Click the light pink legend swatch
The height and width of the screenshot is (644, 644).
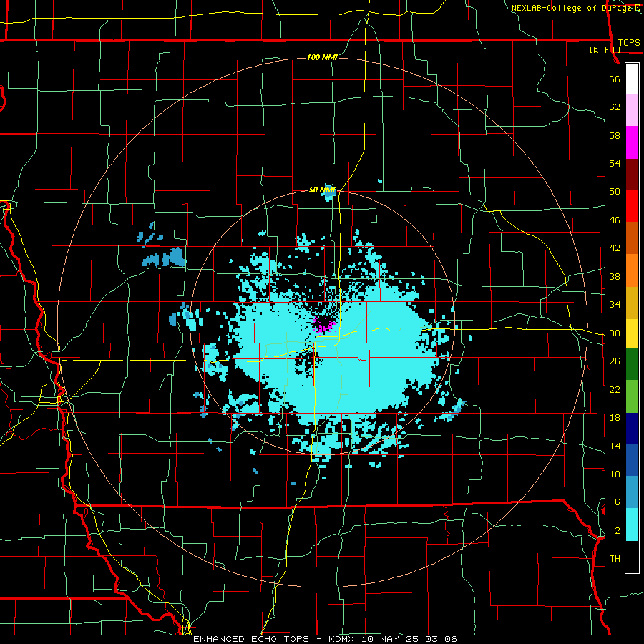[x=632, y=109]
